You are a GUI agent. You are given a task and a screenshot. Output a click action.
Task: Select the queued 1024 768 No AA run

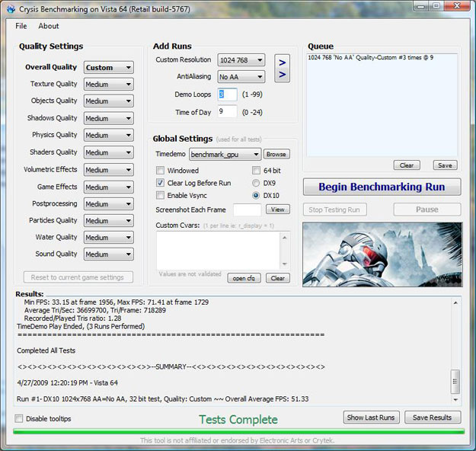[x=370, y=57]
